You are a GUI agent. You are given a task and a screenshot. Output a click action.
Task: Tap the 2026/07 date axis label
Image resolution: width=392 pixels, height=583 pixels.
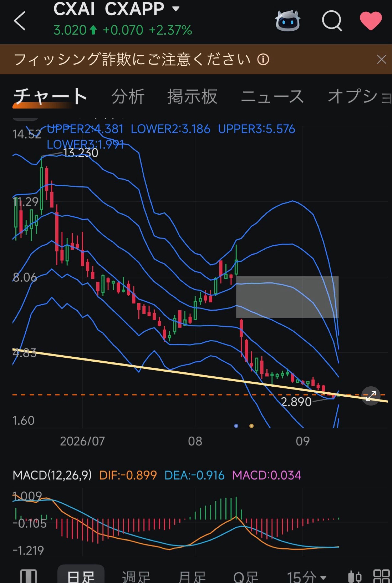82,441
